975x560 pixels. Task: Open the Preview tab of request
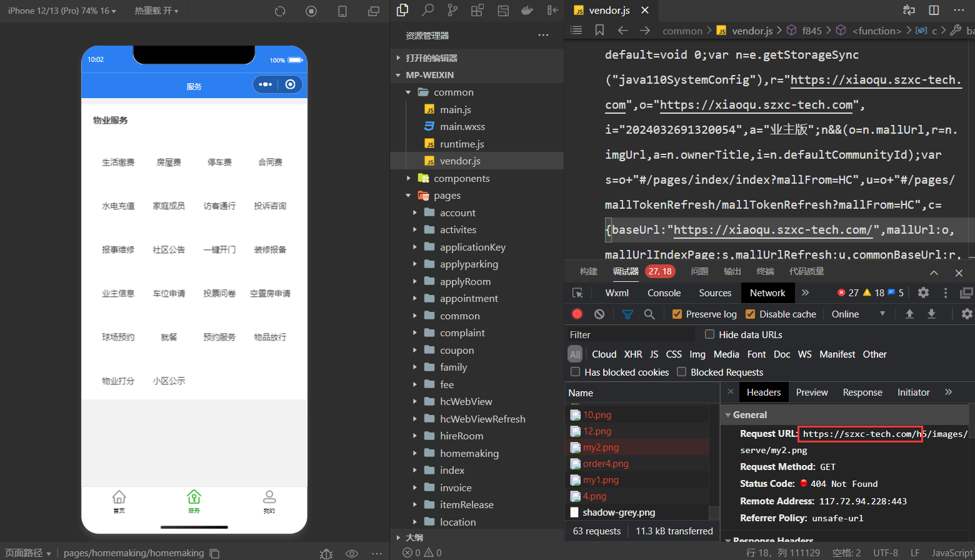click(812, 392)
